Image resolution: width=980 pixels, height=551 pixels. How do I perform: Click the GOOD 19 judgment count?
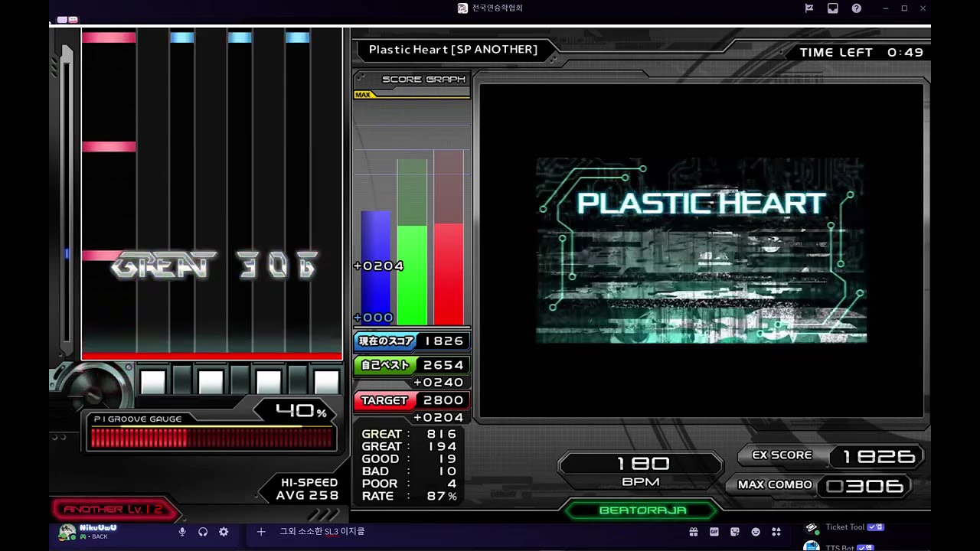pos(410,459)
